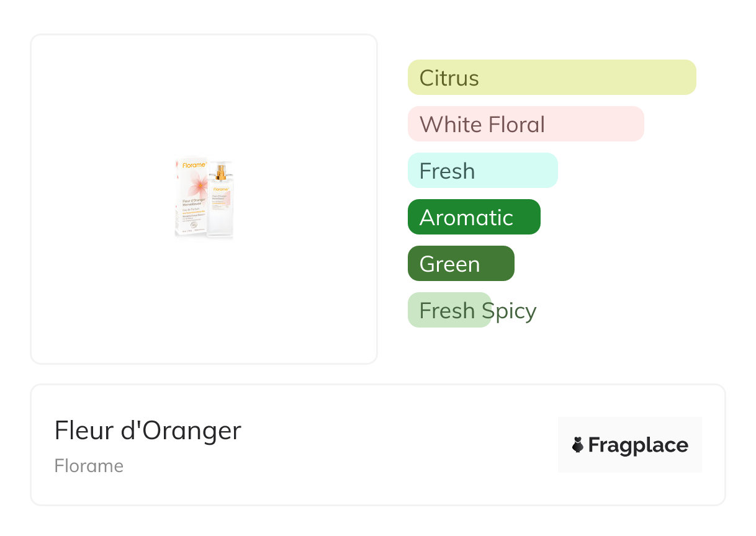Click the blank middle of the info card
This screenshot has height=536, width=756.
coord(385,445)
